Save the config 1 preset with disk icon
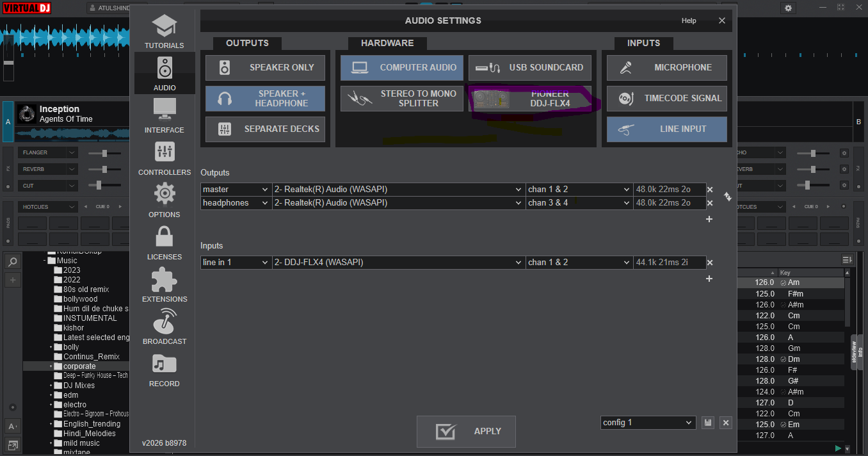868x456 pixels. [x=707, y=423]
